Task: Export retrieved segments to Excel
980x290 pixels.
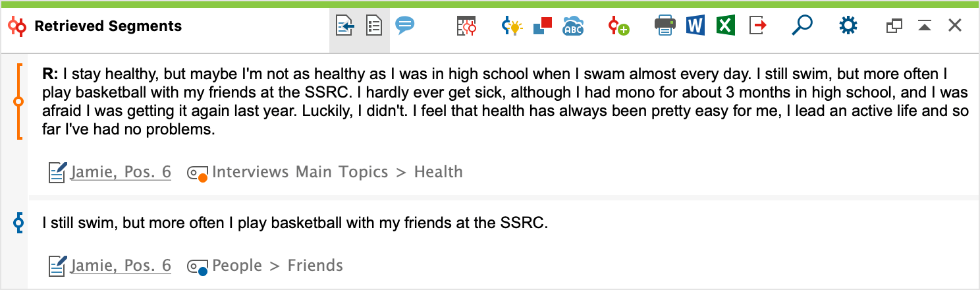Action: pos(725,26)
